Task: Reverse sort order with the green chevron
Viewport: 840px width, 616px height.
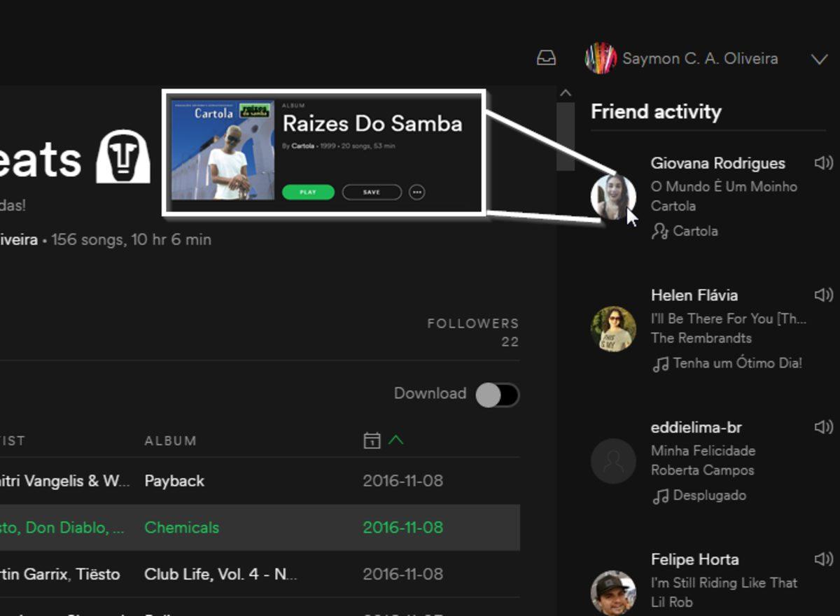Action: [396, 440]
